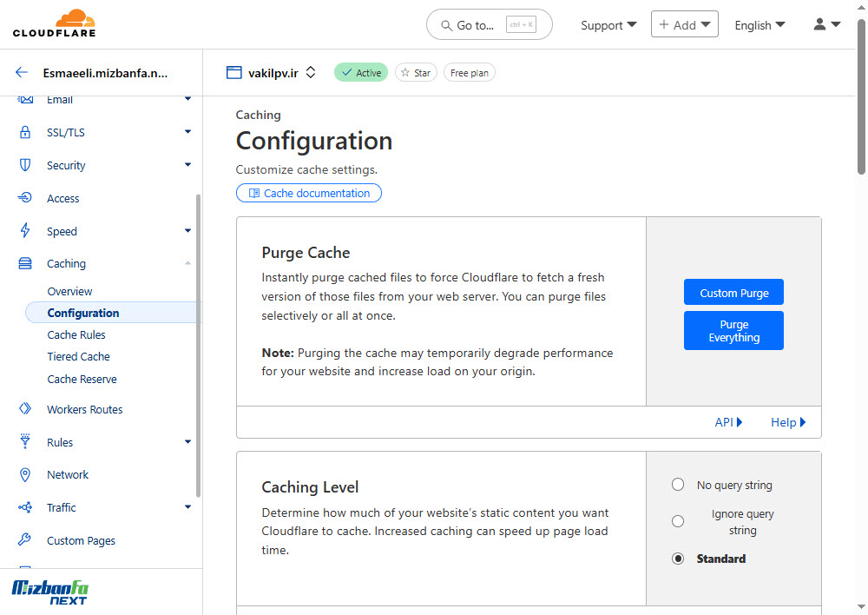
Task: Click the Email envelope icon
Action: 25,100
